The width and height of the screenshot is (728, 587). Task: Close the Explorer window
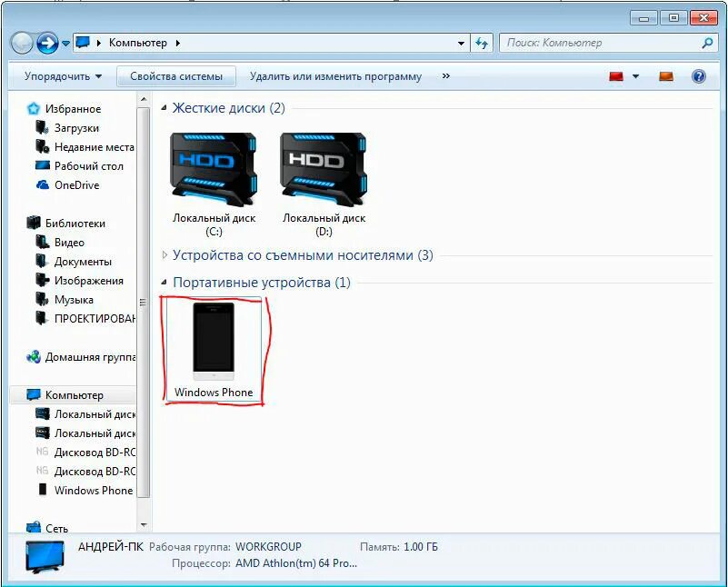(x=703, y=18)
